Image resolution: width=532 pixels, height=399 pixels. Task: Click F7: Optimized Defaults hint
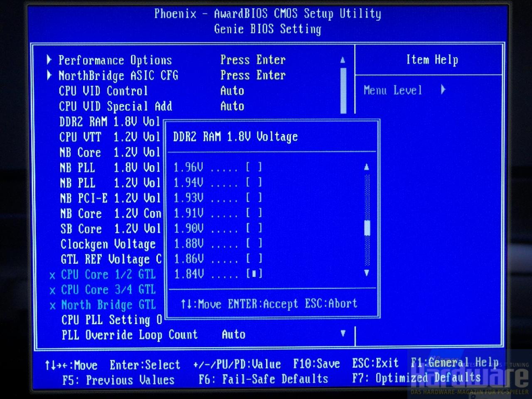[416, 378]
